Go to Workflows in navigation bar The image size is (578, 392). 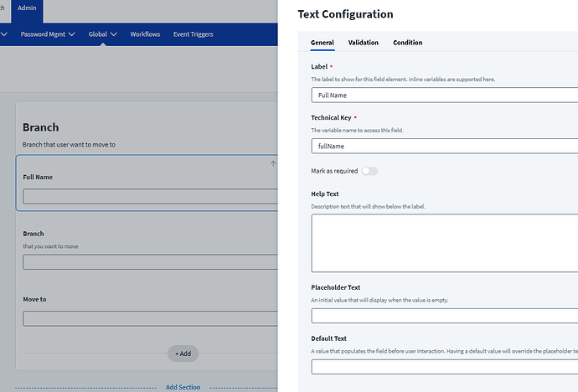(145, 34)
